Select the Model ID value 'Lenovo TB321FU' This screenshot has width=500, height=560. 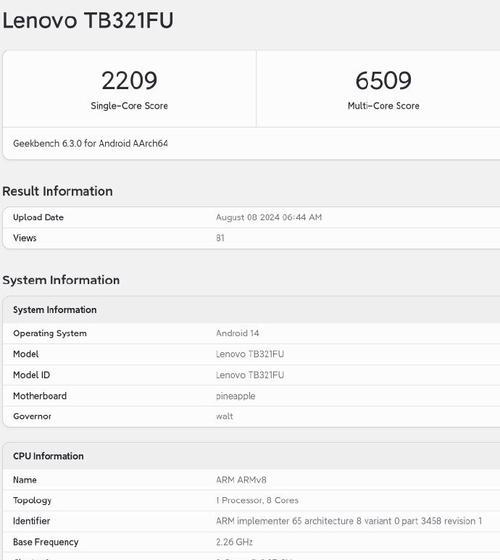pos(250,375)
